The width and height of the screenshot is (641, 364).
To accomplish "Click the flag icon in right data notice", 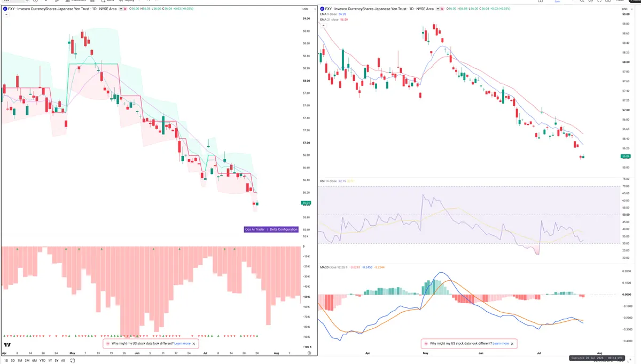I will 426,344.
